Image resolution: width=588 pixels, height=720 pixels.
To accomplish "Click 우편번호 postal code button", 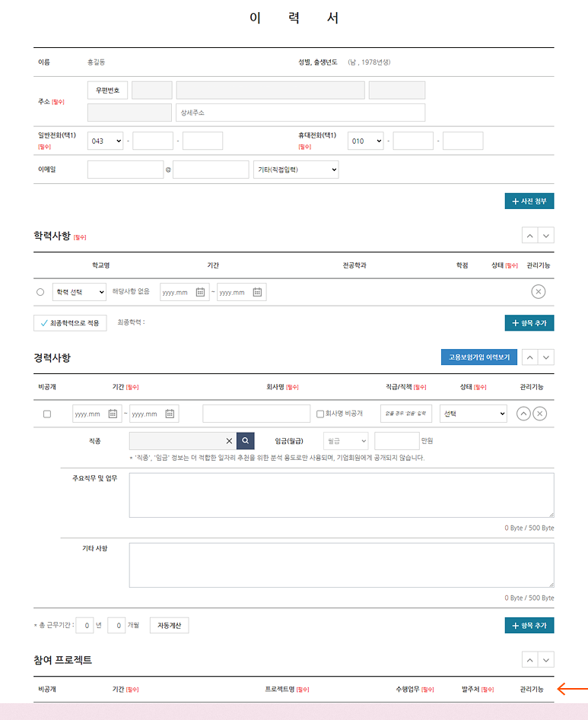I will click(107, 90).
